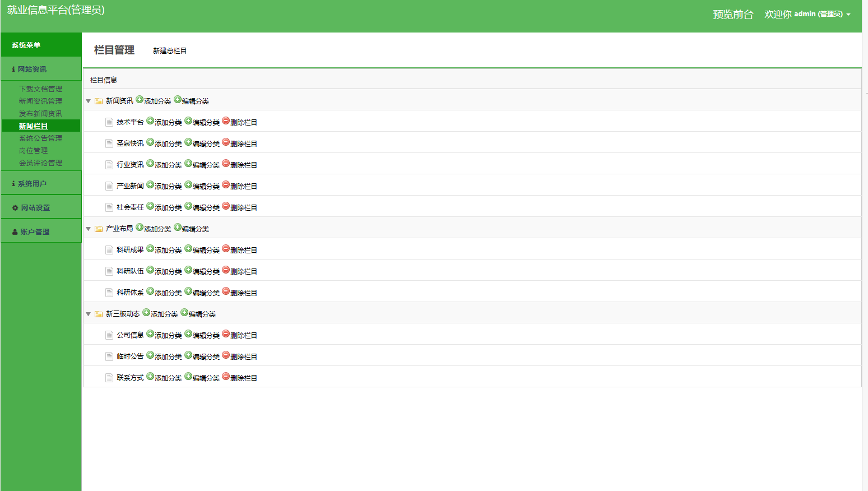Click red delete icon for 圣泉快讯
Viewport: 868px width, 491px height.
pos(226,142)
